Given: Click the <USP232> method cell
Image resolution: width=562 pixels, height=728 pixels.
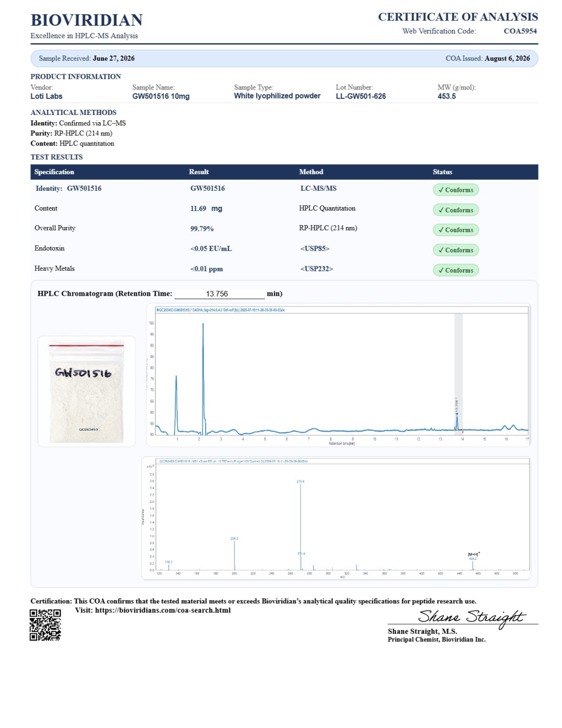Looking at the screenshot, I should [317, 269].
